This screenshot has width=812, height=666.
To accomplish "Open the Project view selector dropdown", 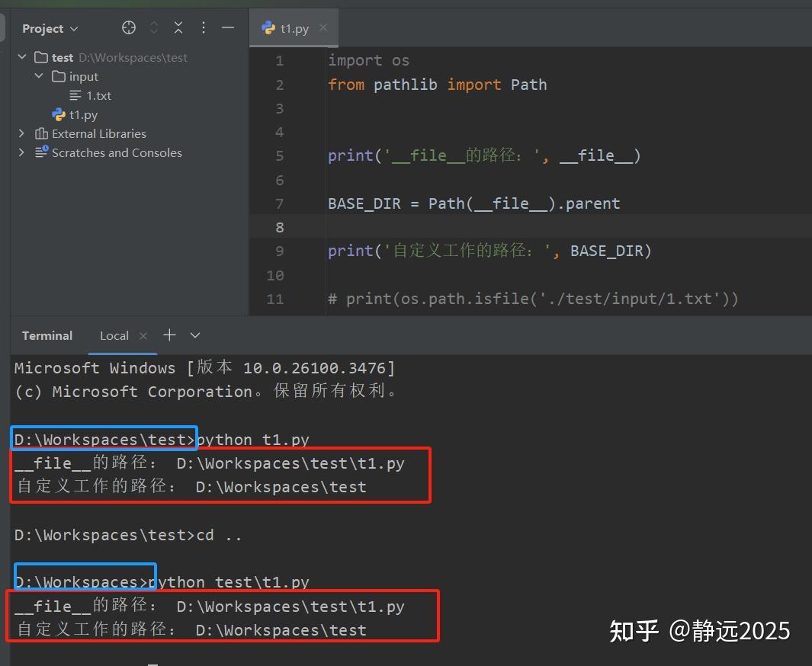I will click(74, 28).
